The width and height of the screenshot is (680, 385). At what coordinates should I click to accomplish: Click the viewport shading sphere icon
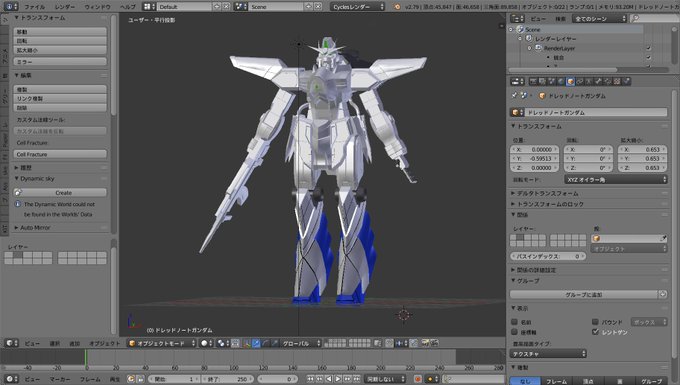pyautogui.click(x=204, y=343)
